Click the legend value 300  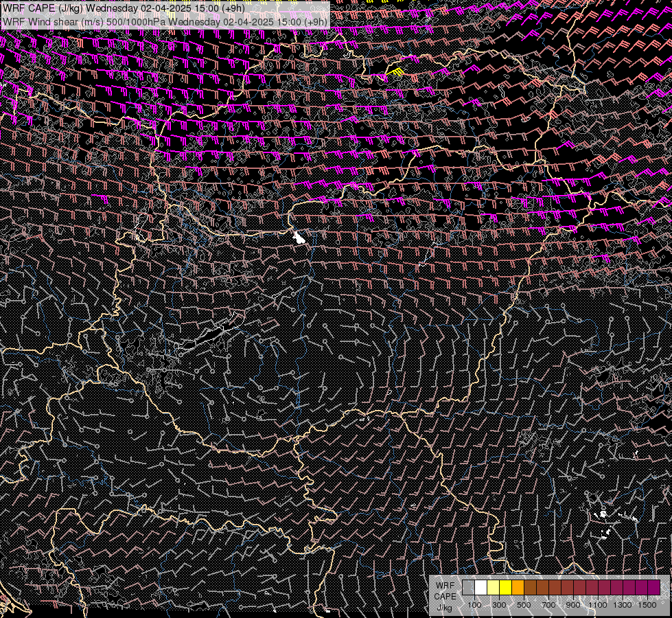pyautogui.click(x=499, y=605)
